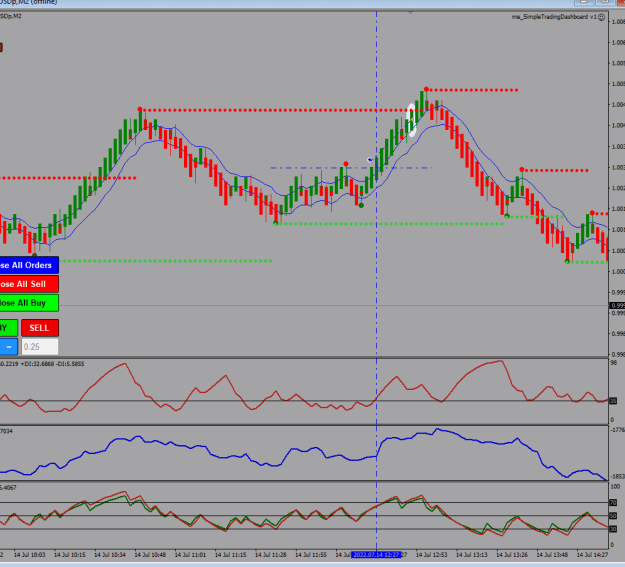
Task: Click the red Close All Sell button
Action: coord(29,284)
